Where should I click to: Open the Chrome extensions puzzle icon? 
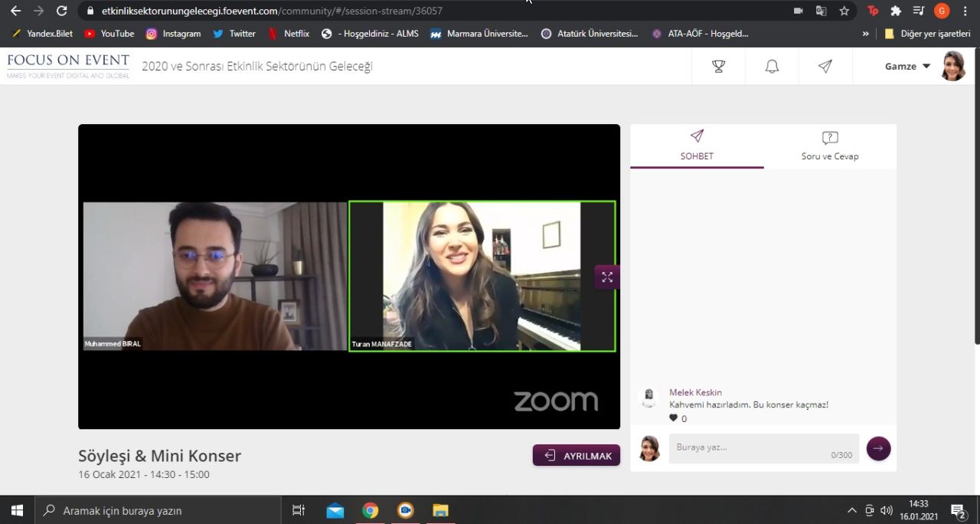896,11
